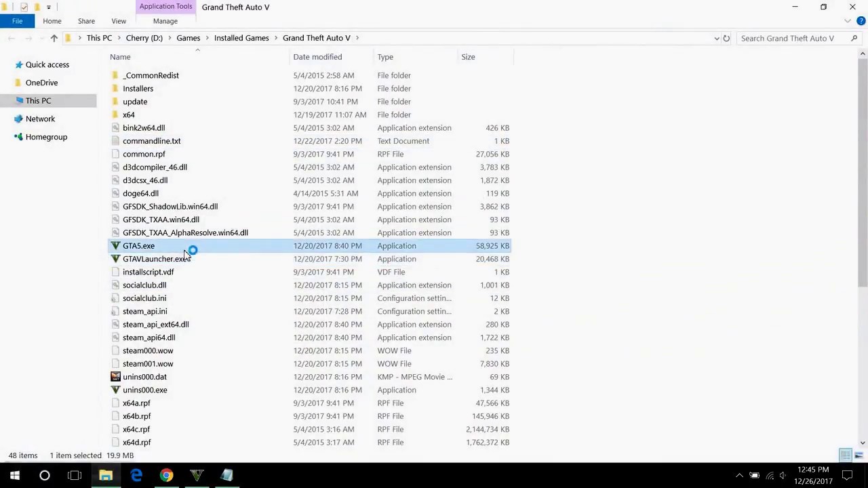The image size is (868, 488).
Task: Click the unins000.exe application icon
Action: tap(115, 390)
